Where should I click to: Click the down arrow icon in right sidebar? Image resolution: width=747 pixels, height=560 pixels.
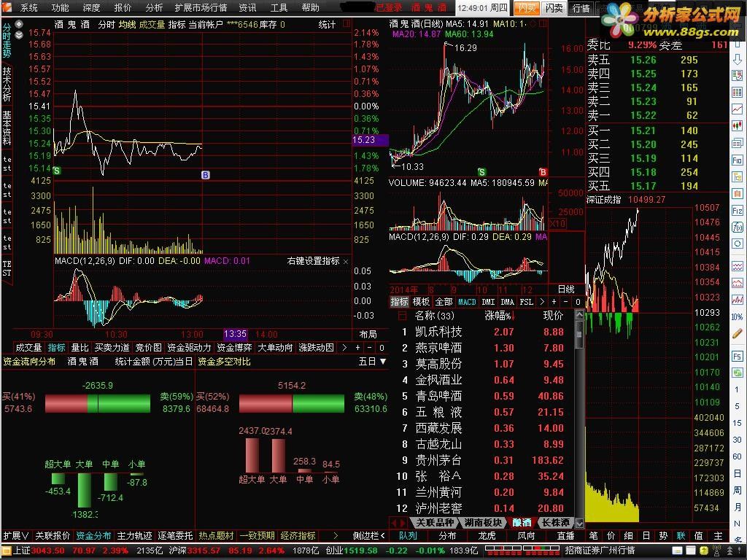click(x=737, y=59)
